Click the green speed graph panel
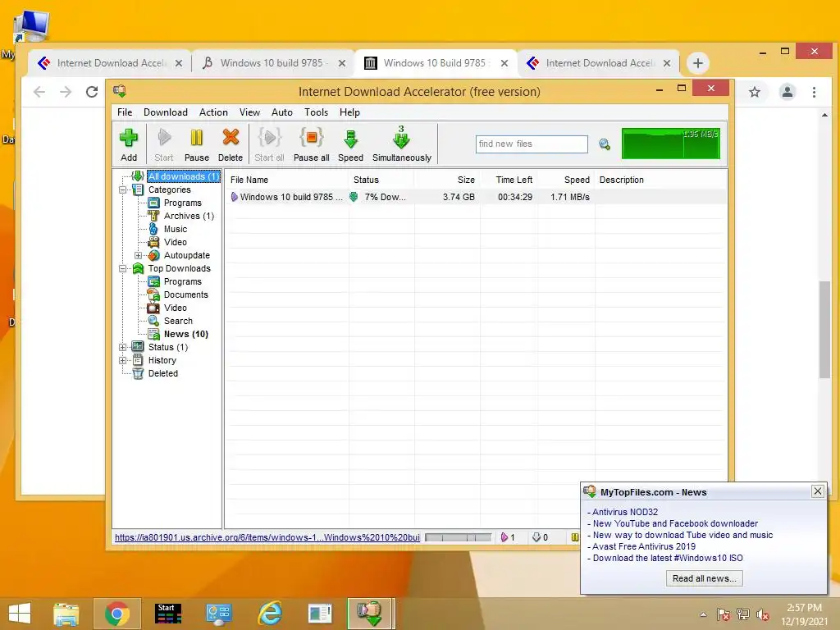840x630 pixels. [671, 143]
